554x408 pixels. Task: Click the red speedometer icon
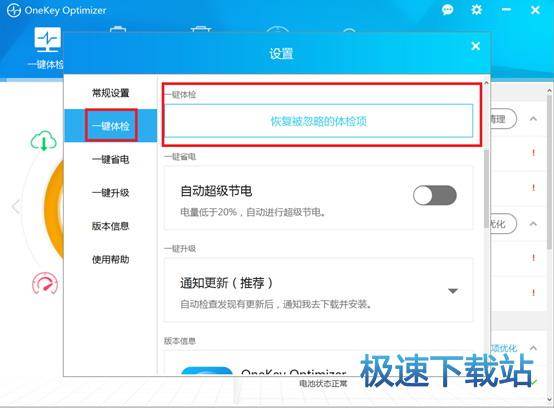pyautogui.click(x=45, y=283)
